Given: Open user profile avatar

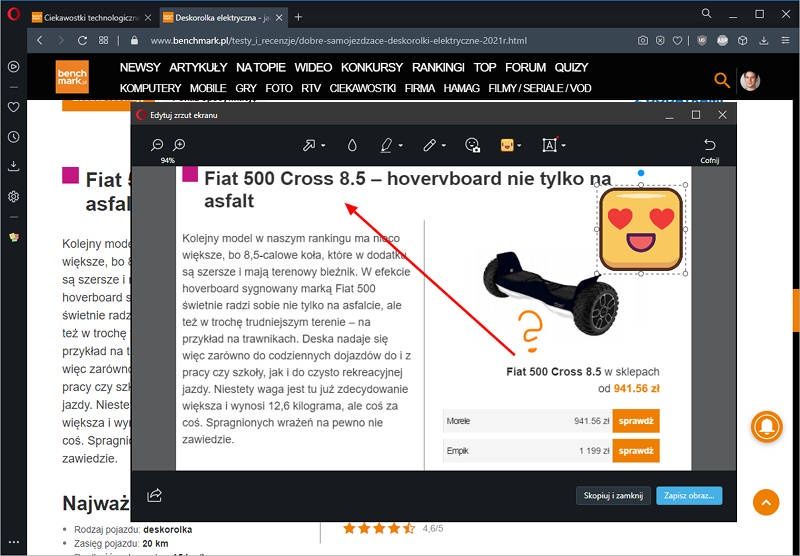Looking at the screenshot, I should coord(750,80).
